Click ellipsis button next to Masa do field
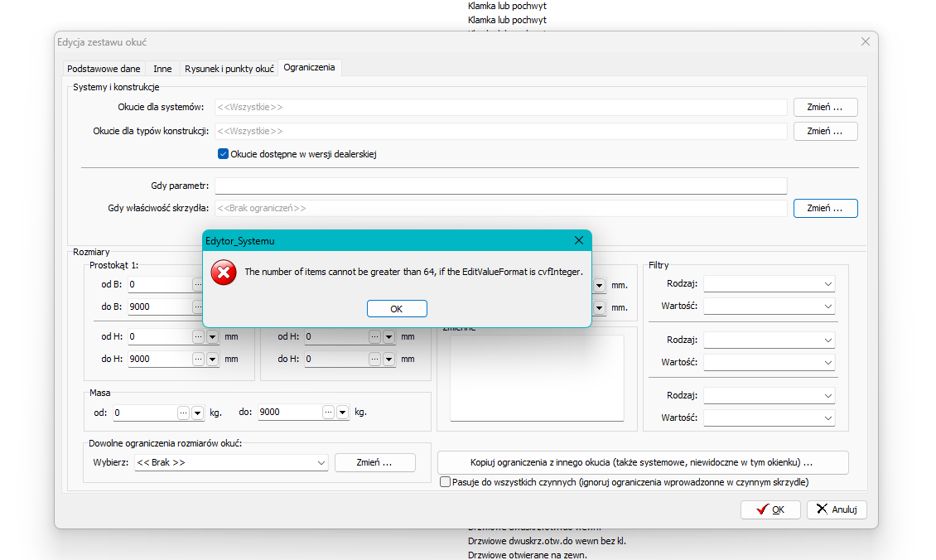Screen dimensions: 936x560 328,413
